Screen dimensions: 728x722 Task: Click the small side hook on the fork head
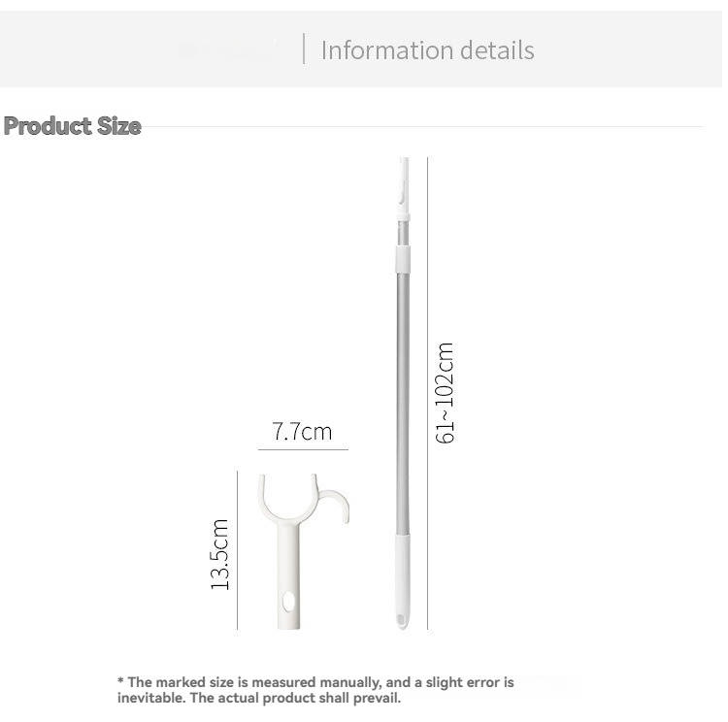coord(340,505)
